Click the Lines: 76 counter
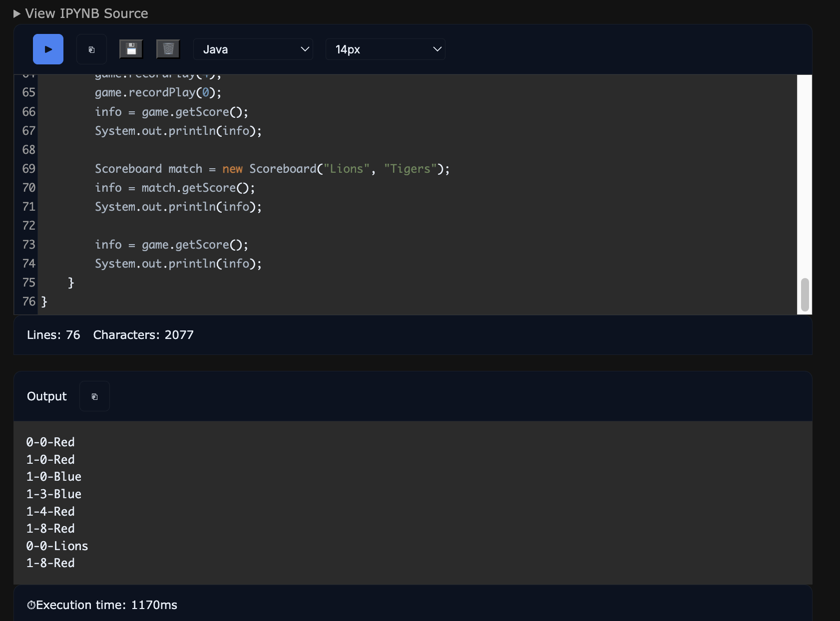Screen dimensions: 840x621 (x=53, y=335)
